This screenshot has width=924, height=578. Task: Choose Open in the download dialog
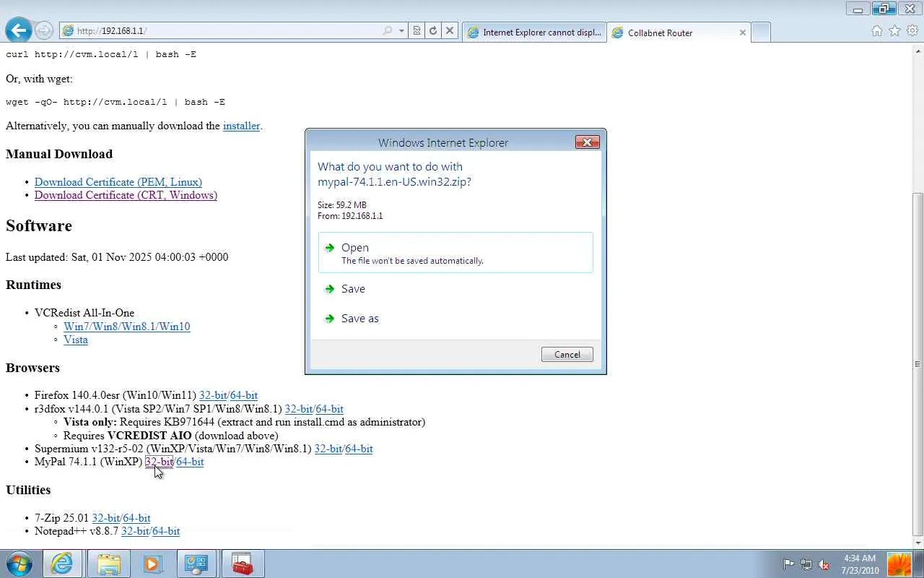click(x=456, y=253)
